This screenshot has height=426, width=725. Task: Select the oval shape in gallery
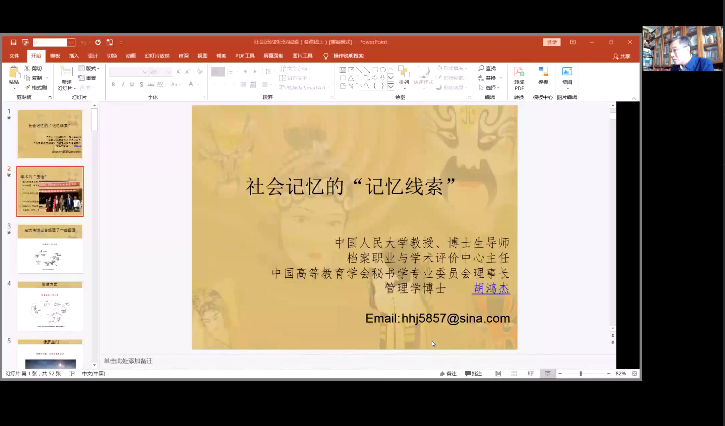point(383,70)
